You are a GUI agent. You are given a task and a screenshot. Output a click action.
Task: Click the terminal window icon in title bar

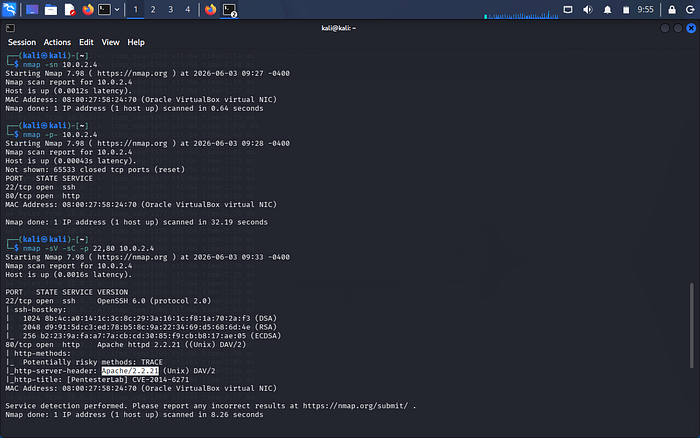(x=10, y=28)
